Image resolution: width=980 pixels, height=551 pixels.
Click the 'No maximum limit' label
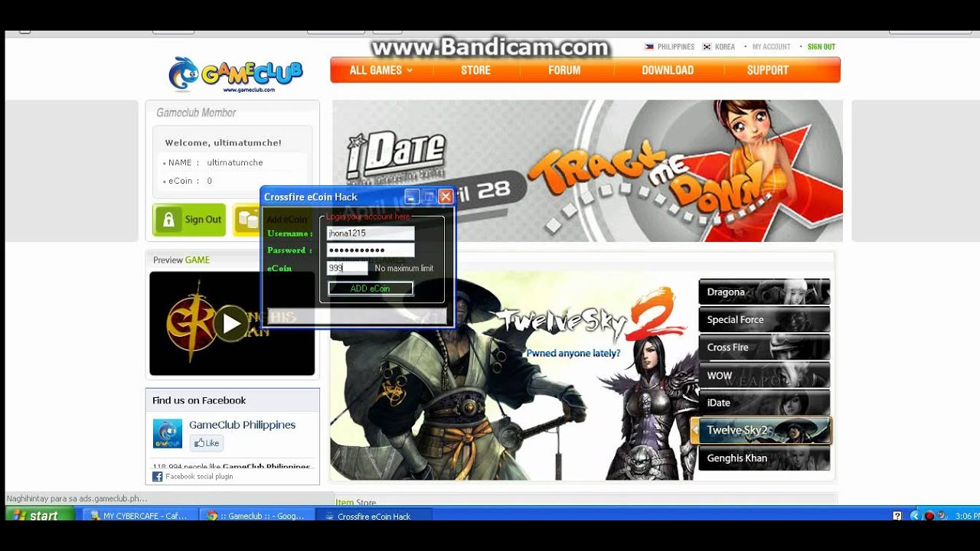click(x=404, y=269)
